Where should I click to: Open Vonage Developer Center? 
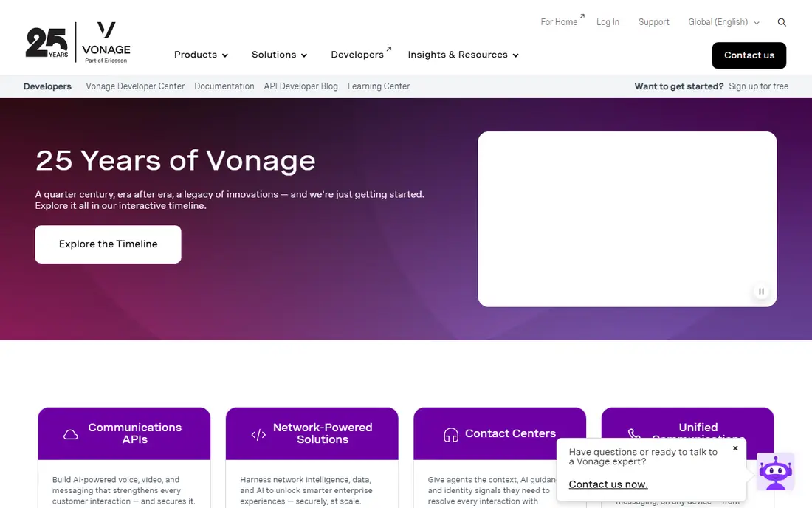pyautogui.click(x=135, y=86)
